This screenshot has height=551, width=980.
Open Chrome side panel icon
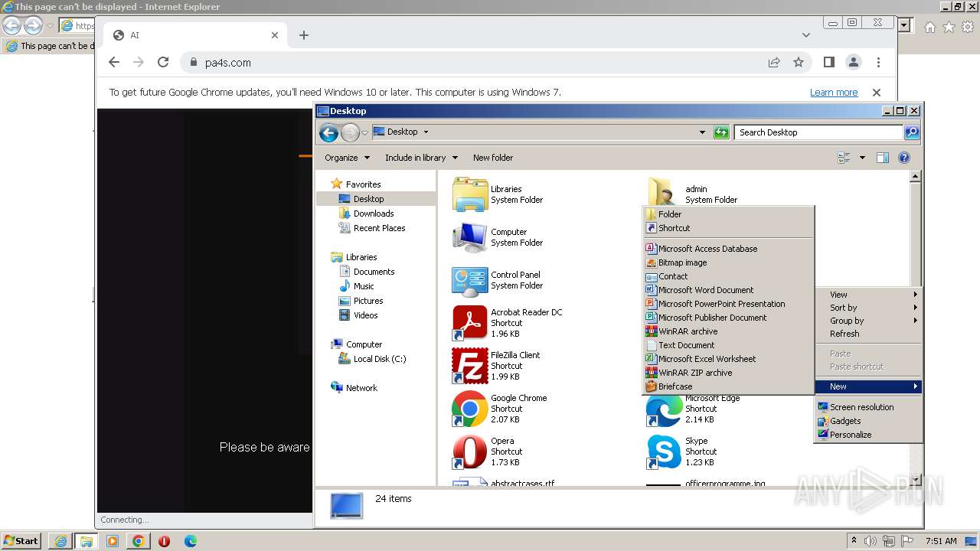[829, 63]
